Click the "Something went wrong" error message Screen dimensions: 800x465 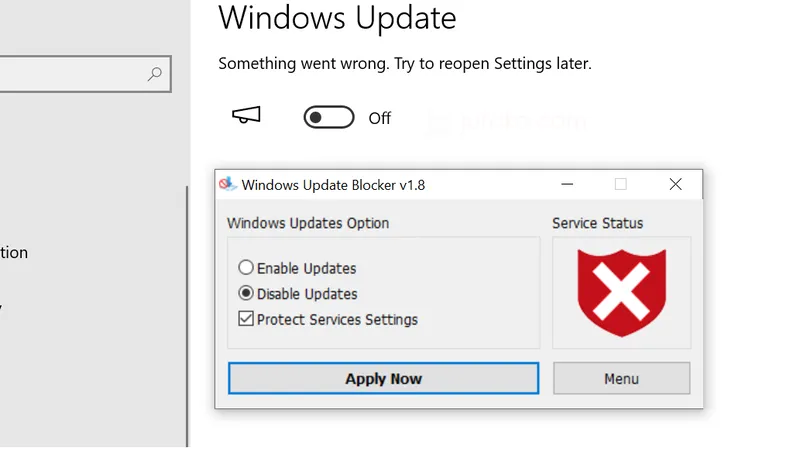click(405, 63)
